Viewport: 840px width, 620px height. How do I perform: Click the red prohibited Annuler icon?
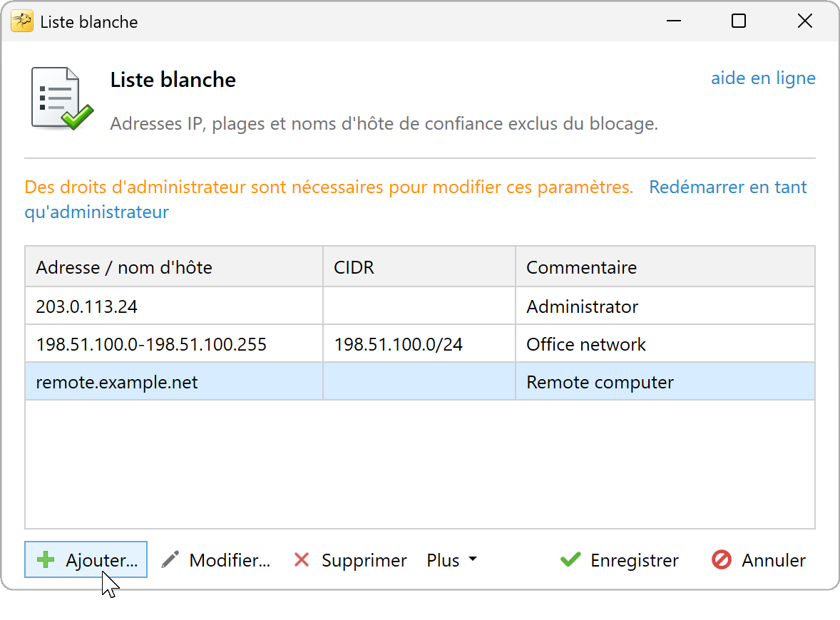tap(721, 559)
